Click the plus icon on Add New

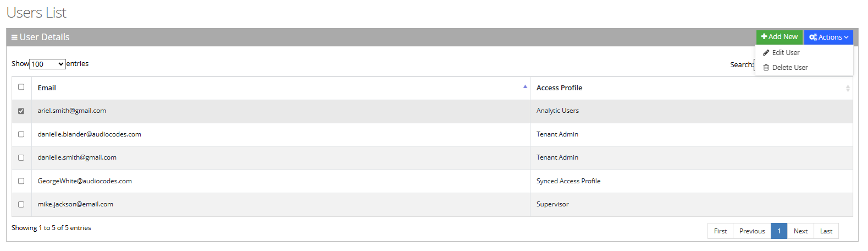(x=764, y=37)
